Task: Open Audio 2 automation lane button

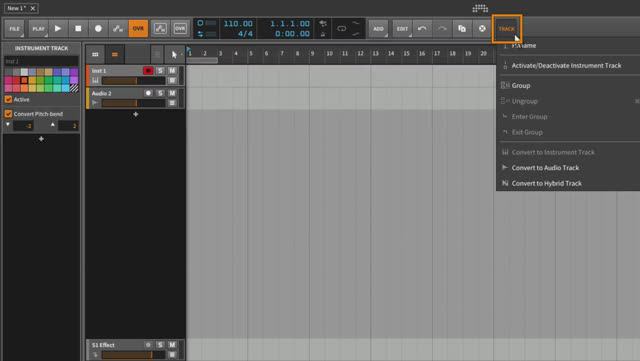Action: (172, 103)
